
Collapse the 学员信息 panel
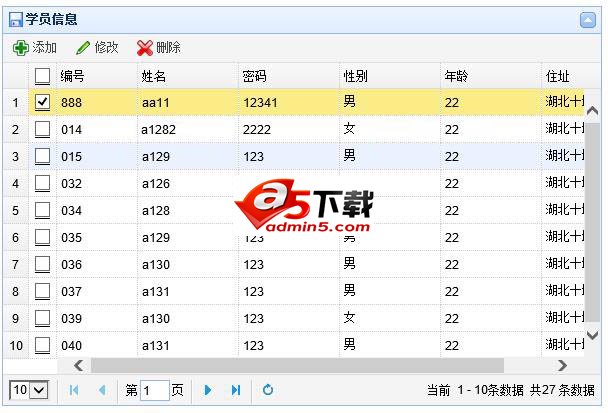(587, 20)
